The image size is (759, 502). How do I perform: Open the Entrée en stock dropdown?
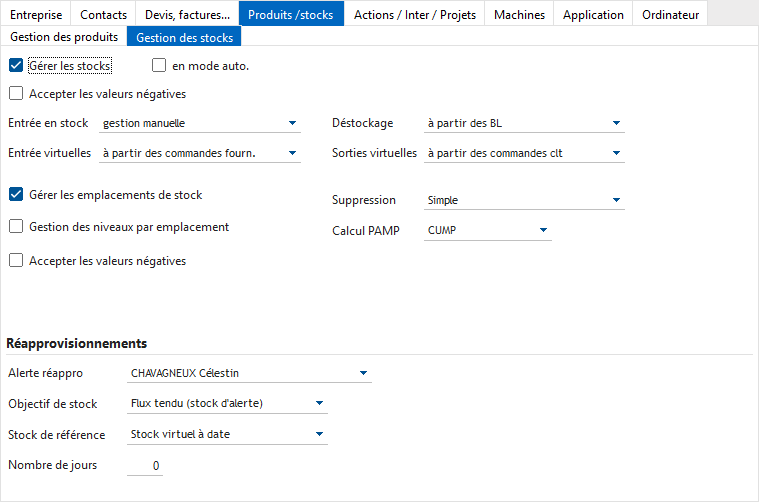200,124
